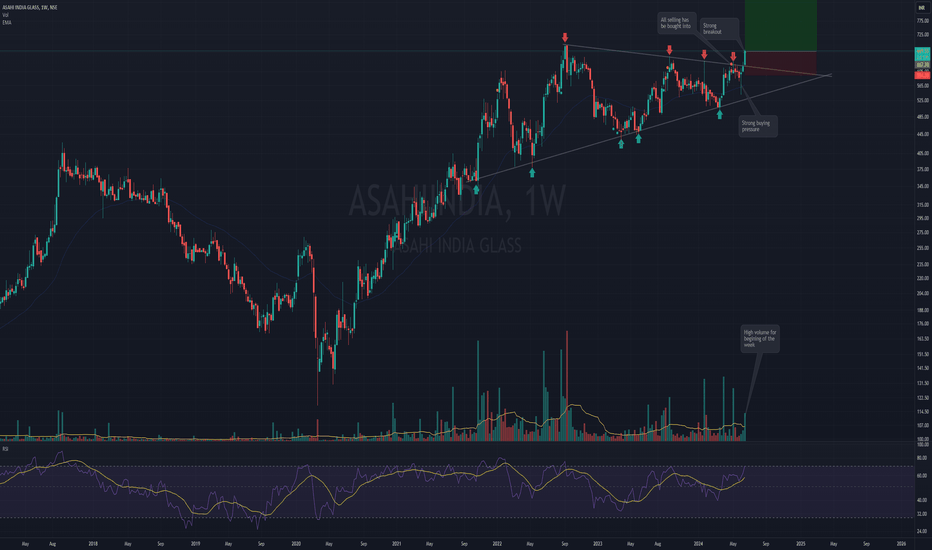The width and height of the screenshot is (932, 550).
Task: Select the descending upper trendline of the triangle
Action: coord(698,60)
